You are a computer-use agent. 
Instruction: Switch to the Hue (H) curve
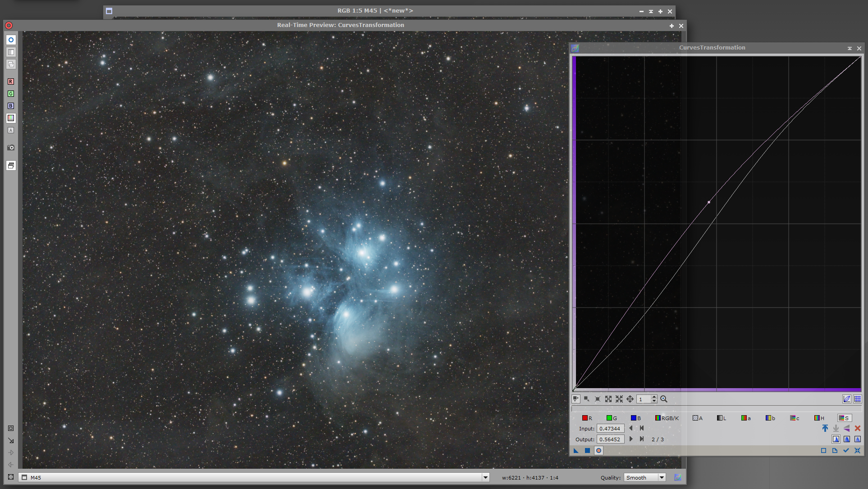819,418
